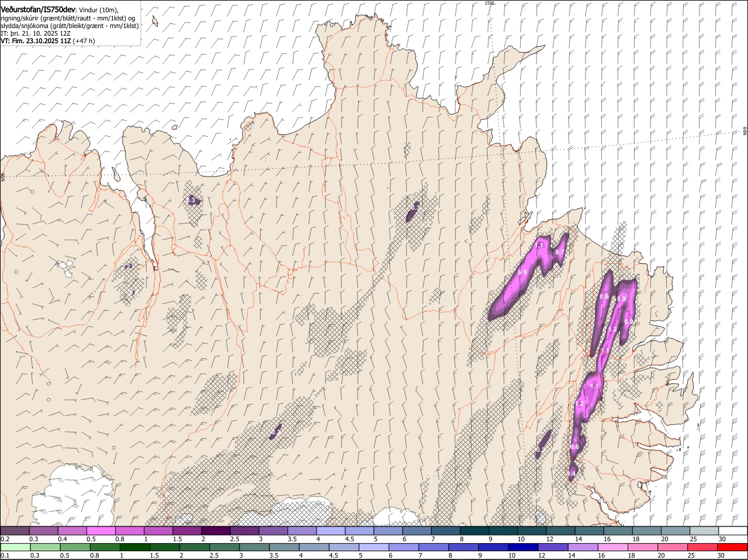This screenshot has width=748, height=560.
Task: Select upper scale light grey swatch between 25 and 30
Action: [x=704, y=531]
